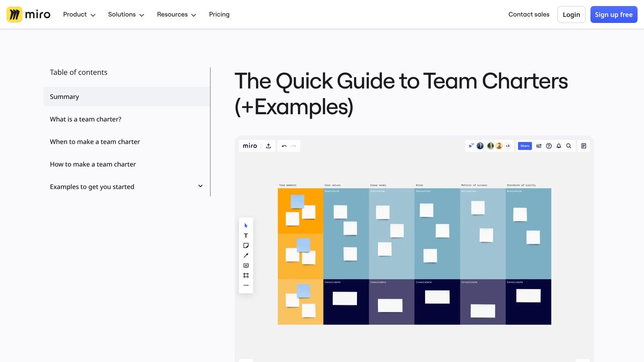Jump to Summary in table of contents
Image resolution: width=644 pixels, height=362 pixels.
64,97
